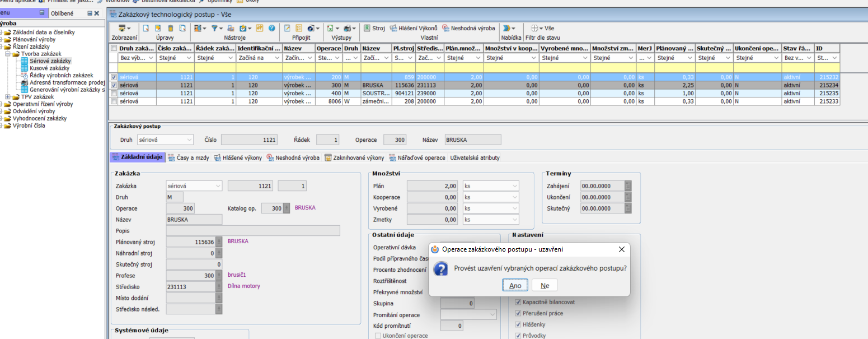Open the Plan quantity unit dropdown
Viewport: 868px width, 339px height.
point(514,186)
